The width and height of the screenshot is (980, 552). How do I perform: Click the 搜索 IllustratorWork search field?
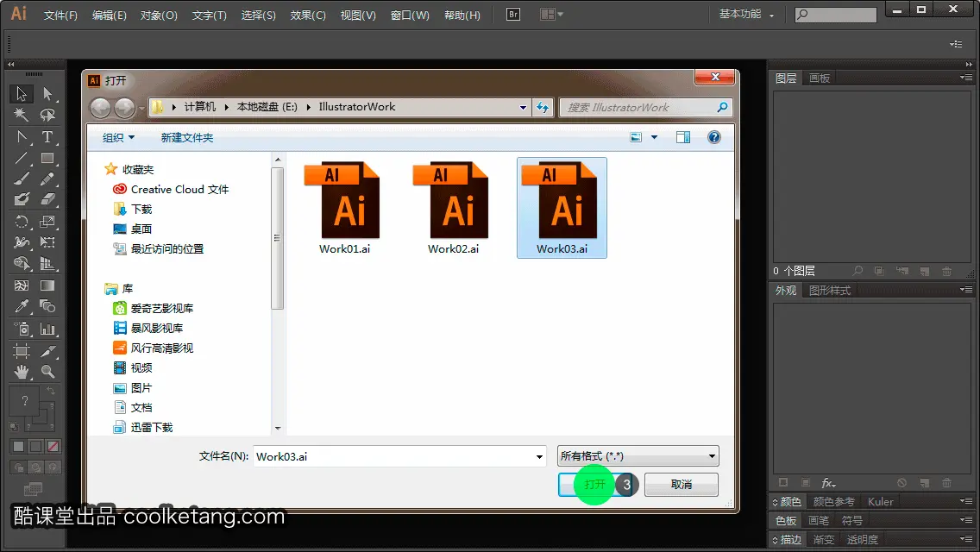(x=644, y=108)
